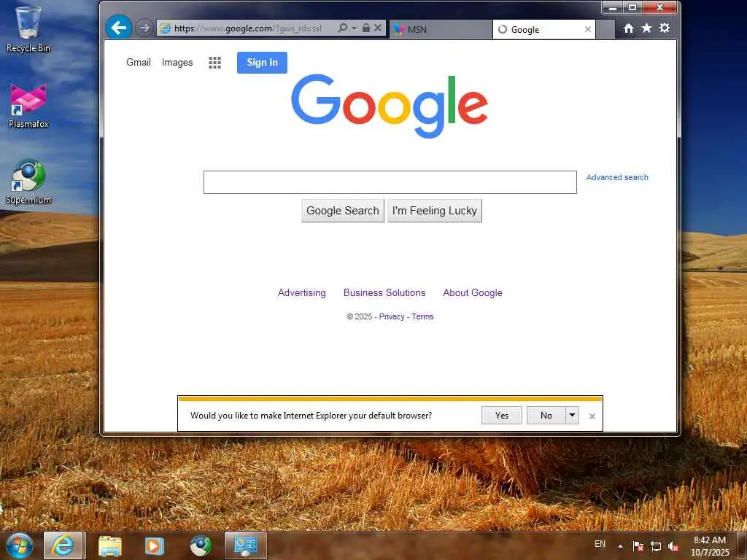The image size is (747, 560).
Task: Select the Supermium desktop shortcut
Action: [x=28, y=182]
